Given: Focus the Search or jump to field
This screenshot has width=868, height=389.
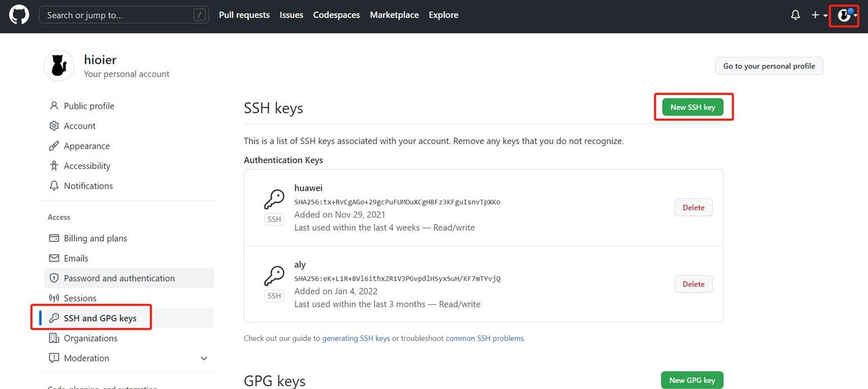Looking at the screenshot, I should pyautogui.click(x=124, y=15).
